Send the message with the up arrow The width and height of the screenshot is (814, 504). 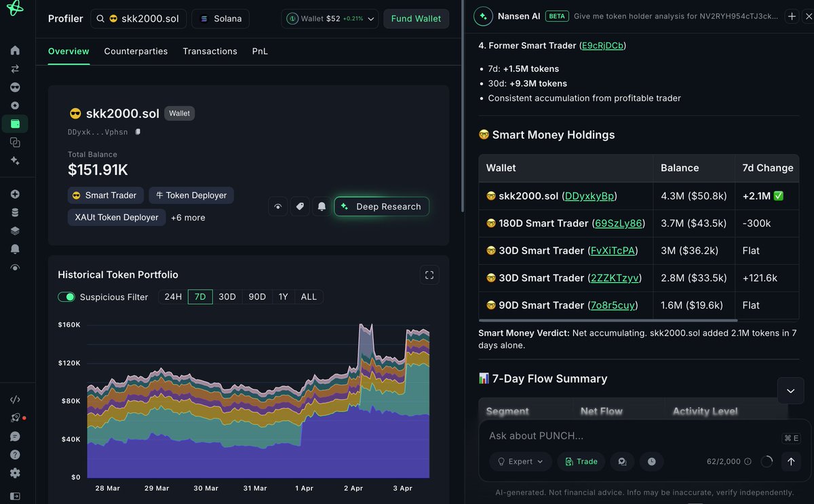(791, 461)
